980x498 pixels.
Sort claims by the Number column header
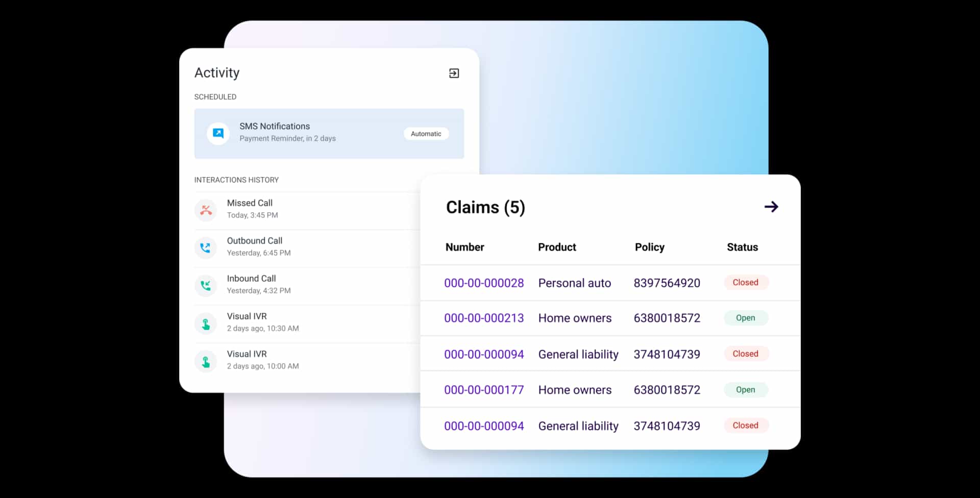pyautogui.click(x=464, y=247)
